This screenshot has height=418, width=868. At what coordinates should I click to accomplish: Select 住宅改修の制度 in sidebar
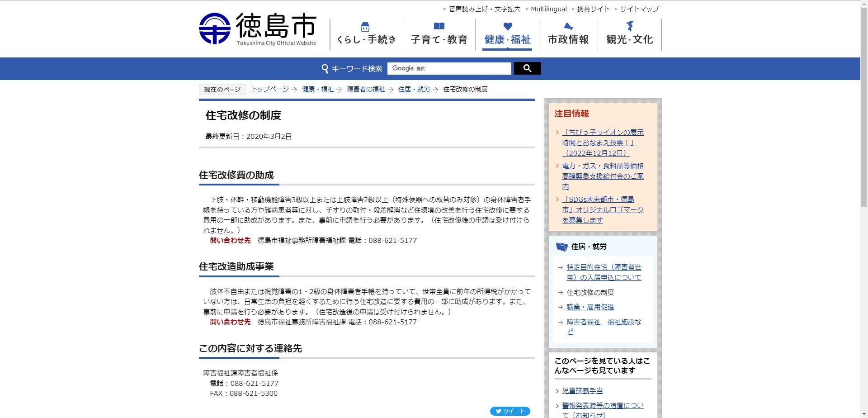[590, 292]
